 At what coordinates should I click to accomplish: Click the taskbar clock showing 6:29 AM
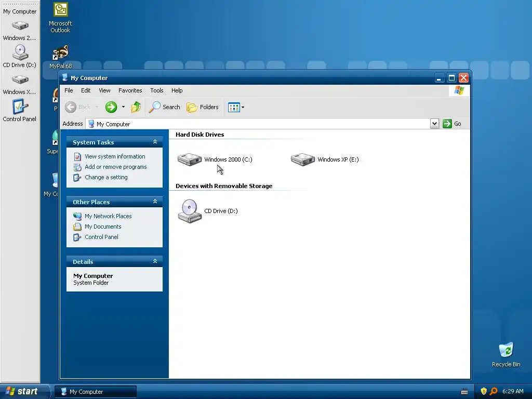pos(513,391)
